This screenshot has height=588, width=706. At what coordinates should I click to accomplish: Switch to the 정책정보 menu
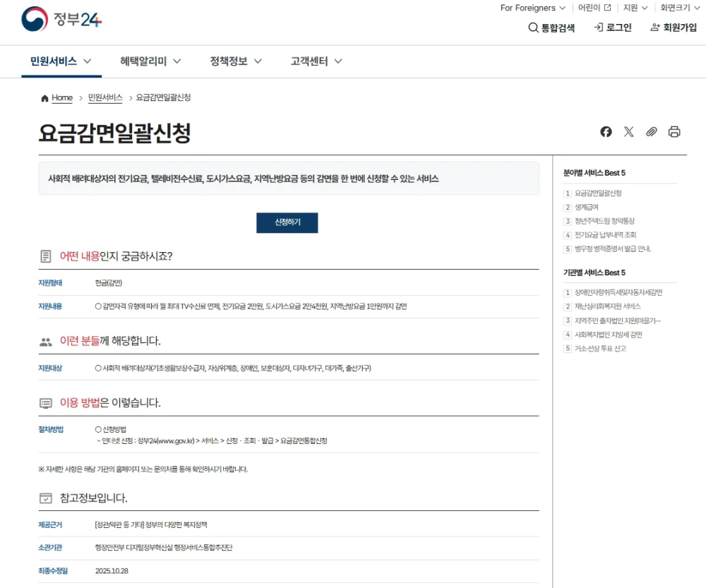229,61
